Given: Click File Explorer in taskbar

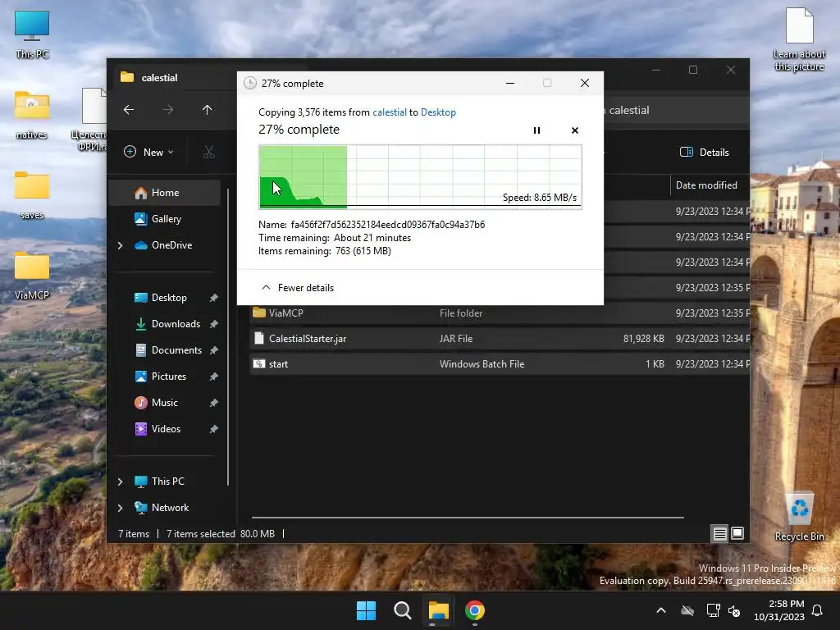Looking at the screenshot, I should 438,610.
